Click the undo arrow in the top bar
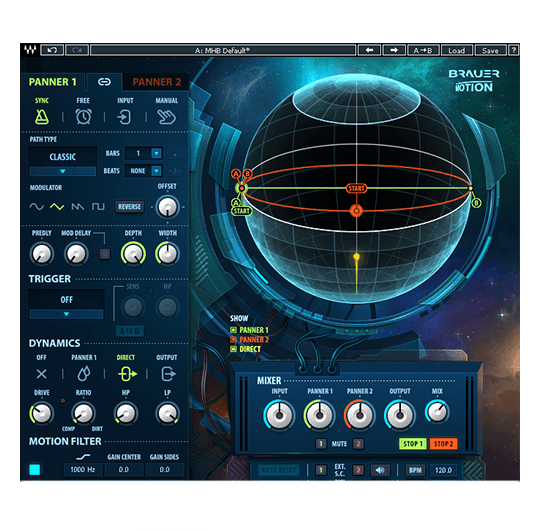541x530 pixels. tap(52, 50)
